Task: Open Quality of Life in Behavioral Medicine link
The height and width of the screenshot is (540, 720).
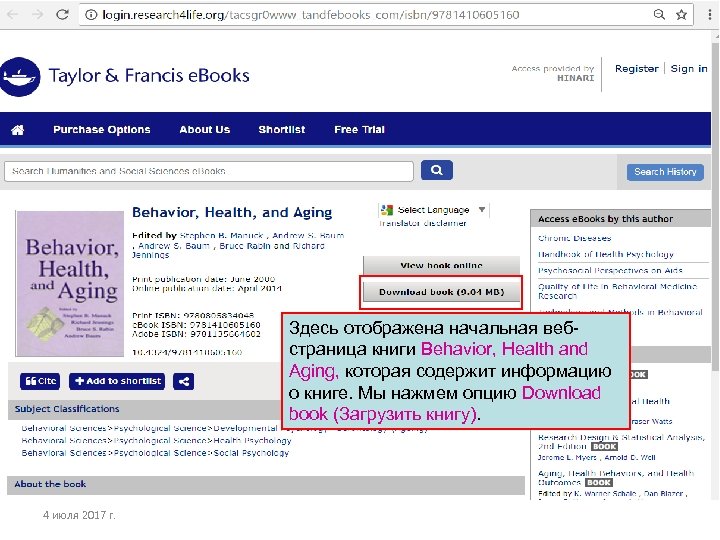Action: coord(618,291)
